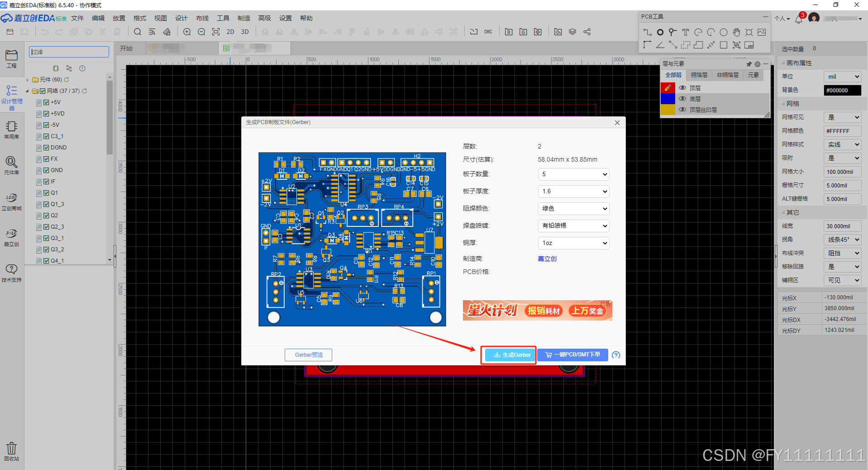This screenshot has width=868, height=470.
Task: Click the share toolbar icon
Action: click(x=587, y=32)
